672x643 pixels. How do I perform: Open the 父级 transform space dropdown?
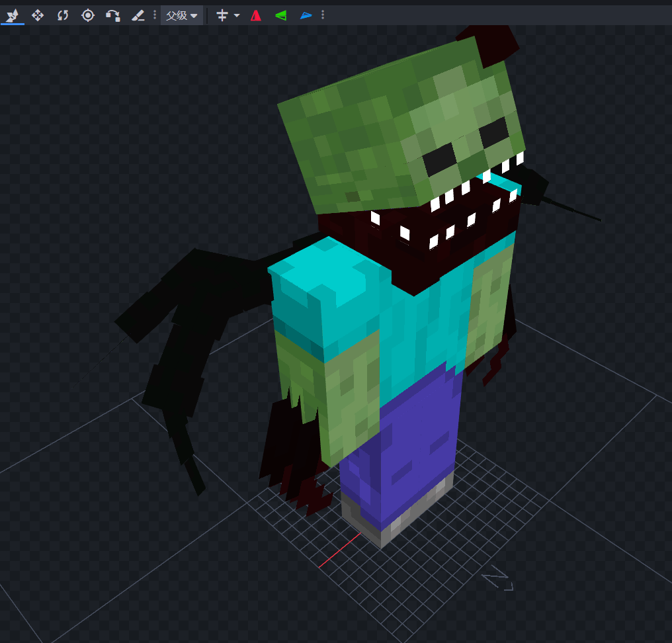(182, 16)
